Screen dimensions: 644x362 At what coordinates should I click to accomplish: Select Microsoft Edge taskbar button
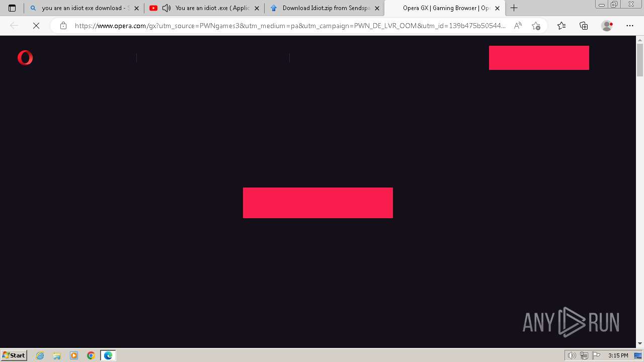tap(108, 355)
